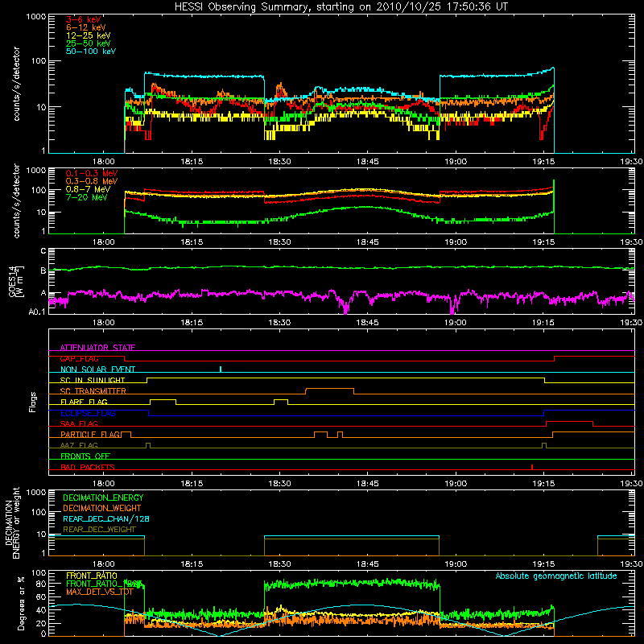Click the A0.1 tick label on GOES axis
This screenshot has width=644, height=644.
coord(36,312)
